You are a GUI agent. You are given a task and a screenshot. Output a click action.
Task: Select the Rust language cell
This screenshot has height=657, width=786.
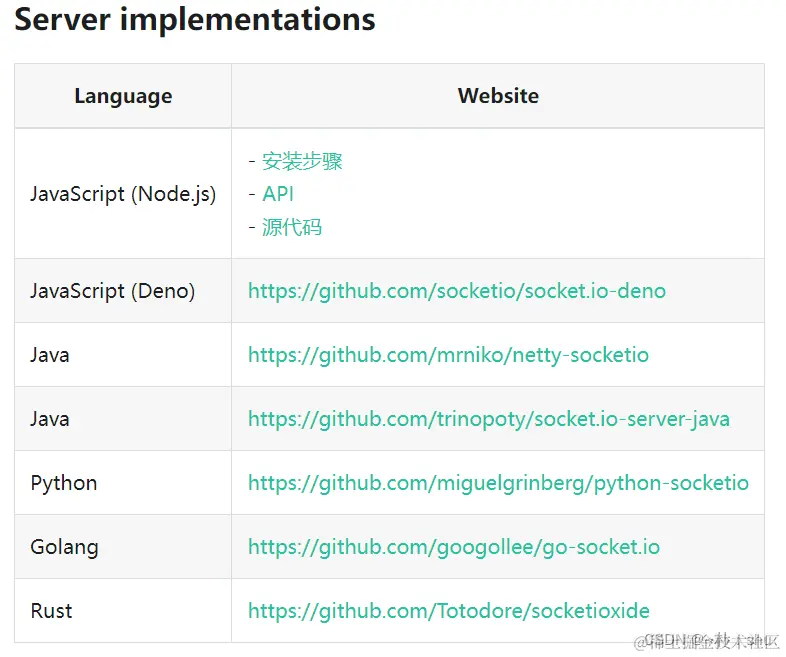(x=123, y=611)
